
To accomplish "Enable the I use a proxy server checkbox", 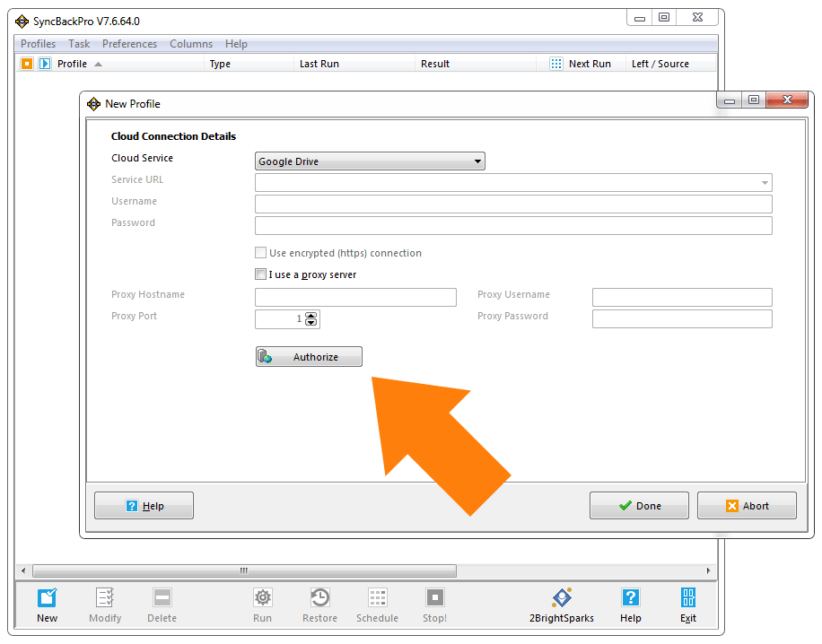I will pos(260,274).
